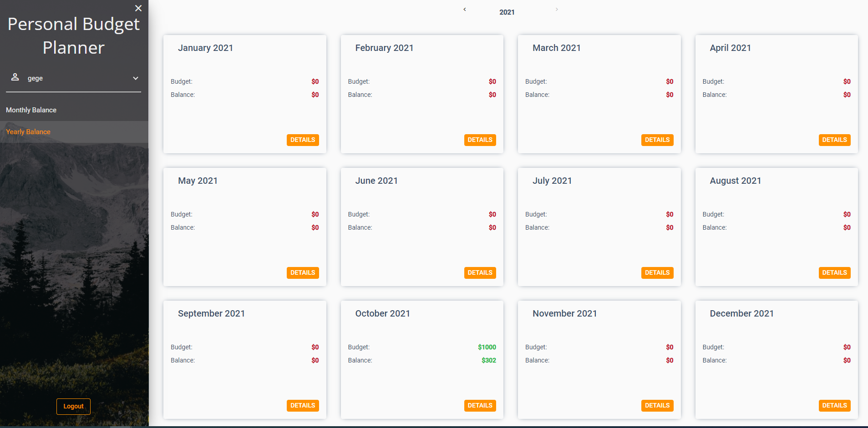
Task: Open Details for October 2021
Action: coord(480,406)
